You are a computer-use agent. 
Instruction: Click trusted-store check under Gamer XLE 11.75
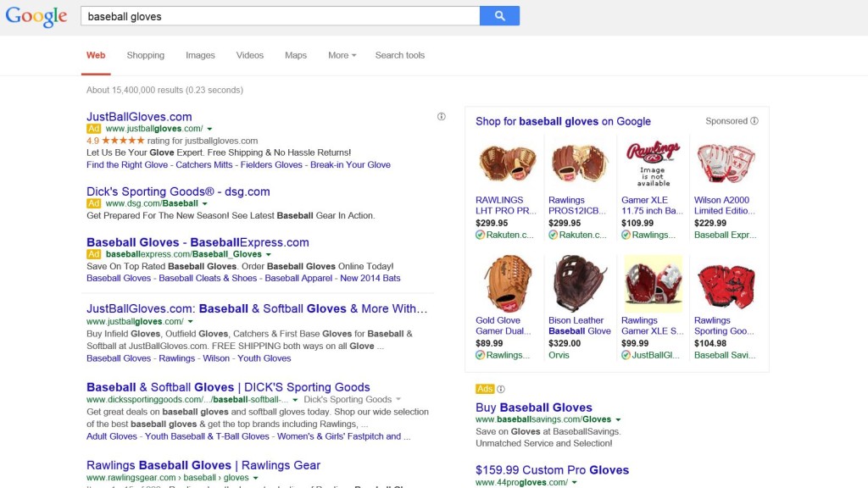[626, 236]
